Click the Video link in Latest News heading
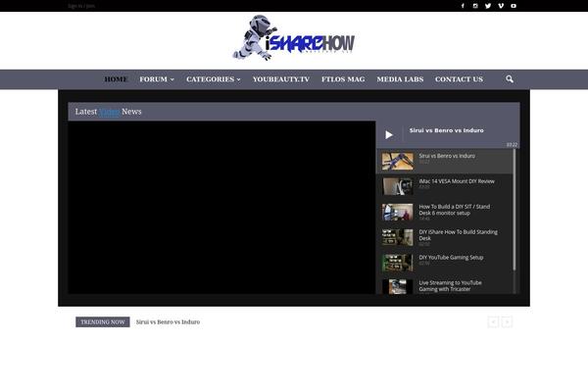 (x=109, y=112)
